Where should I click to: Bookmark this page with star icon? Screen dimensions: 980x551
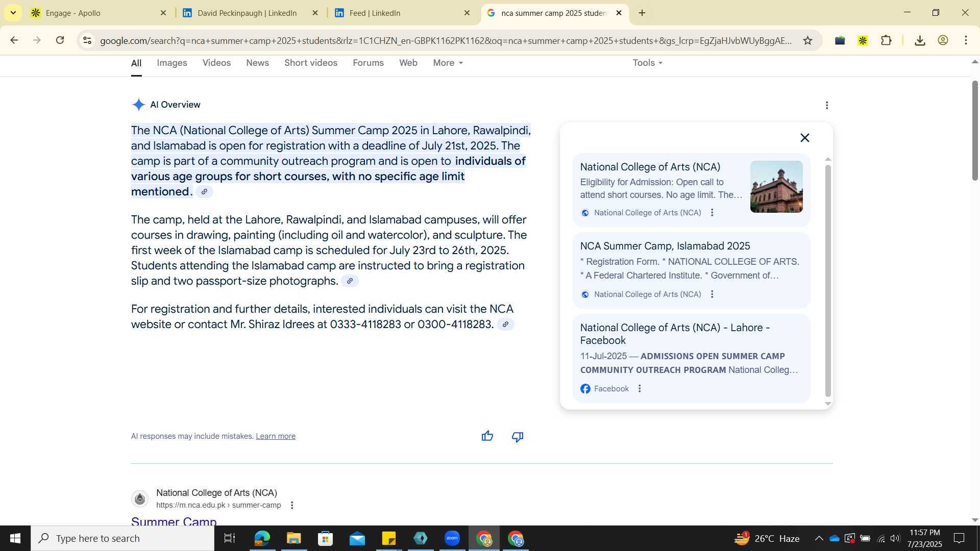(x=807, y=40)
